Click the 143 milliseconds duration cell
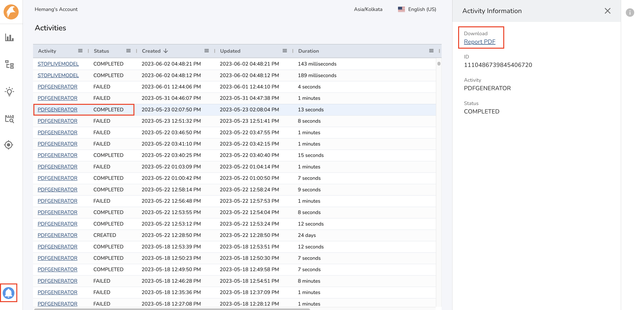The width and height of the screenshot is (644, 310). [x=317, y=64]
